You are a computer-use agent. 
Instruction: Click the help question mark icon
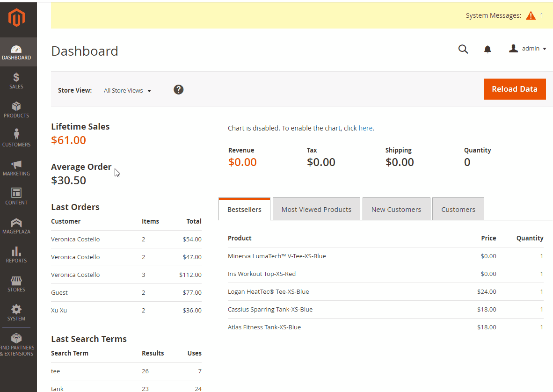point(178,90)
